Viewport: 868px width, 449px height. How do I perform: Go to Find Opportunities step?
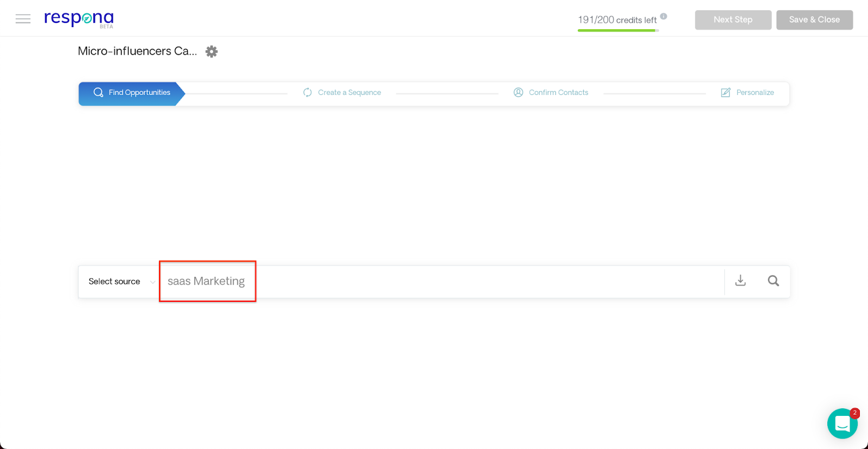point(132,93)
